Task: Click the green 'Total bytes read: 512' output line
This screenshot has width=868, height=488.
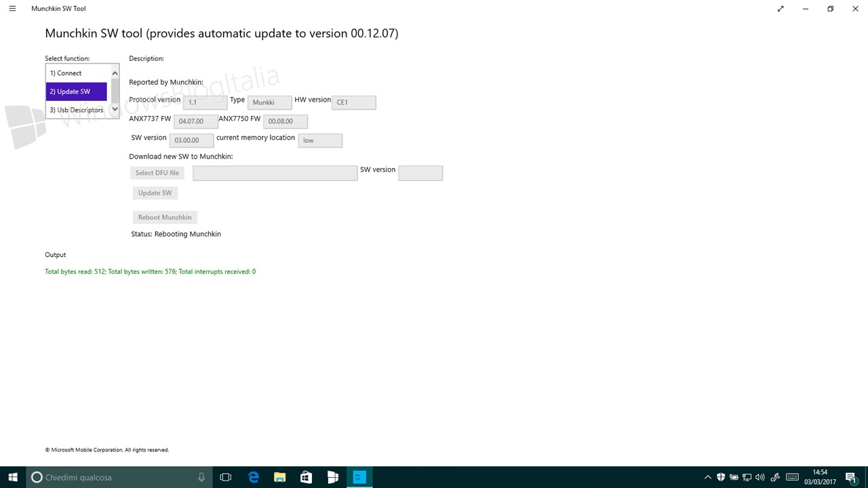Action: tap(151, 272)
